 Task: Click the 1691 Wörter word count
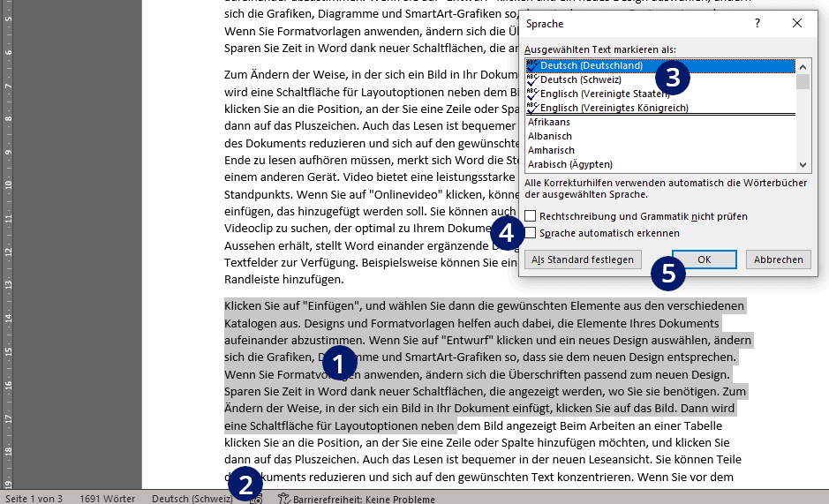[x=108, y=499]
